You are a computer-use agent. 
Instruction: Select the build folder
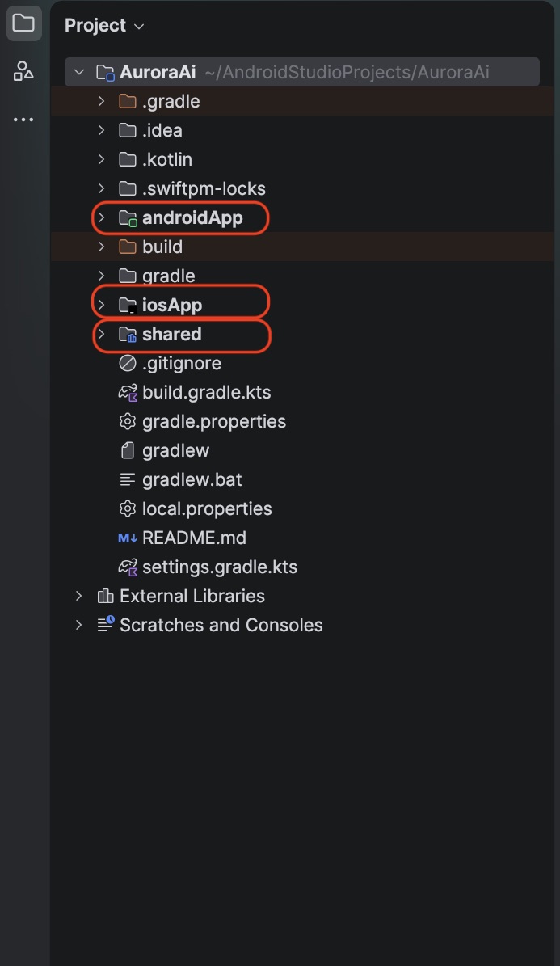tap(162, 247)
